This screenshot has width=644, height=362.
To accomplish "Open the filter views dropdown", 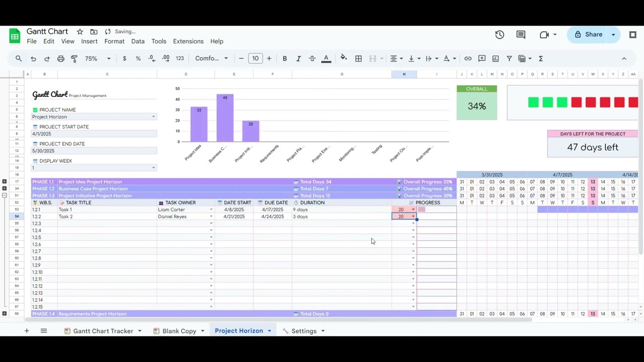I will click(x=525, y=59).
